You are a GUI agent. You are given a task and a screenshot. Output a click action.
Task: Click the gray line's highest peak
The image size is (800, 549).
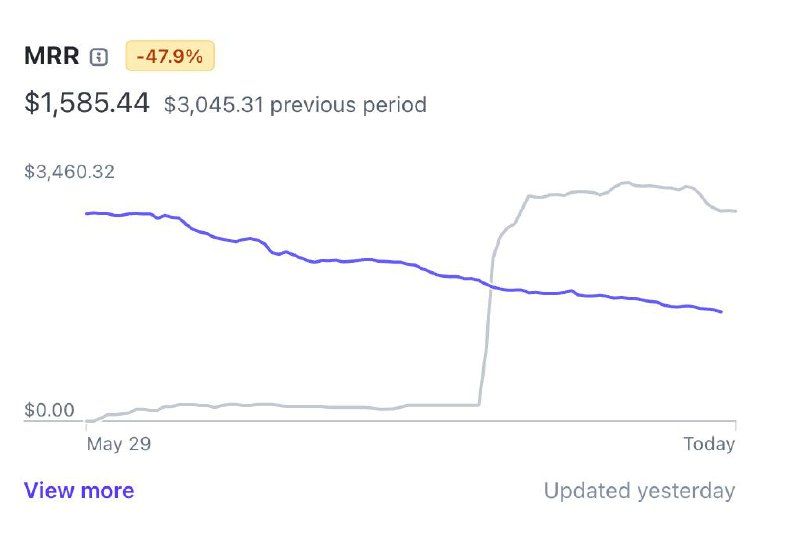[626, 183]
